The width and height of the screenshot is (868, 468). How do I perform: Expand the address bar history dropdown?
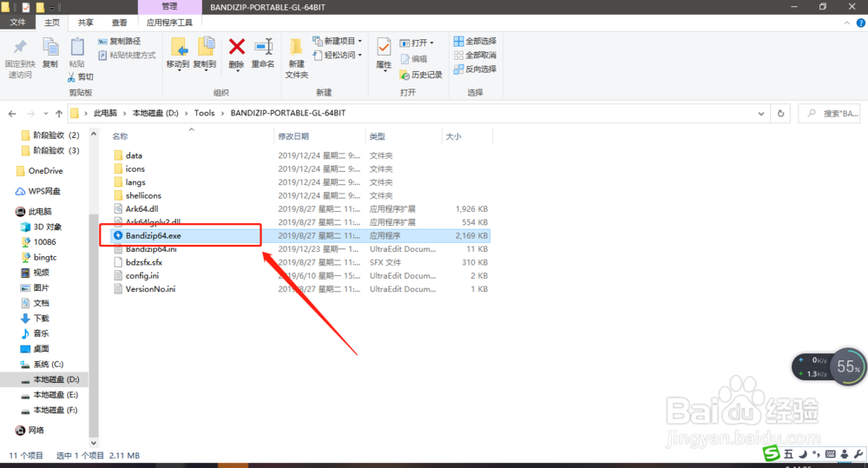(761, 114)
